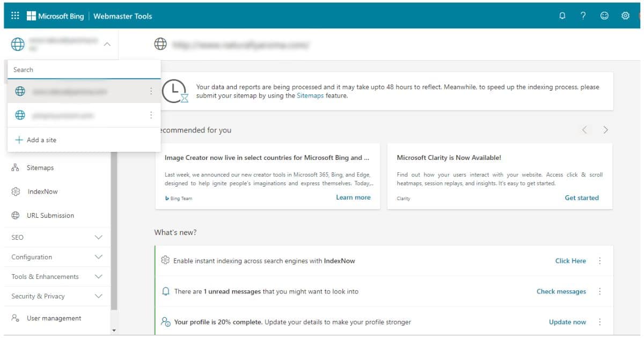Follow the Sitemaps link in the processing banner
The width and height of the screenshot is (644, 338).
310,96
